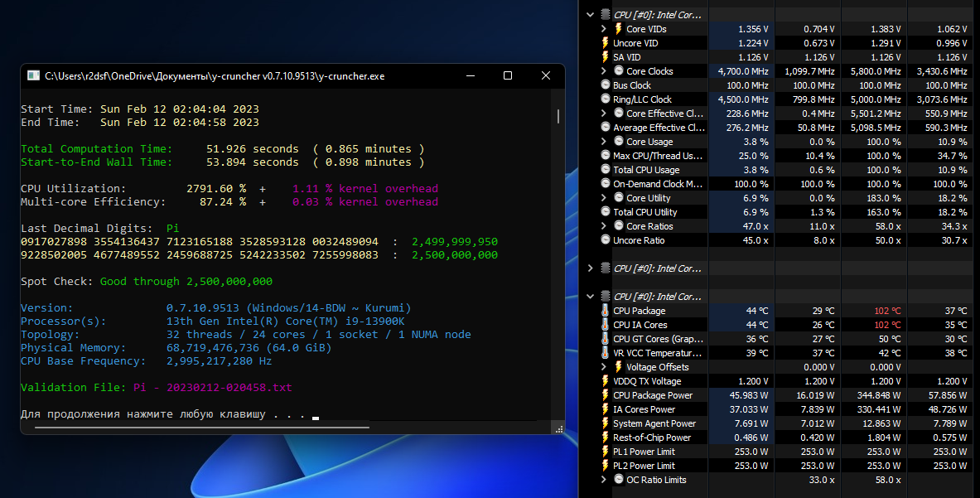The width and height of the screenshot is (980, 498).
Task: Click the CPU IA Cores thermometer icon
Action: pyautogui.click(x=605, y=324)
